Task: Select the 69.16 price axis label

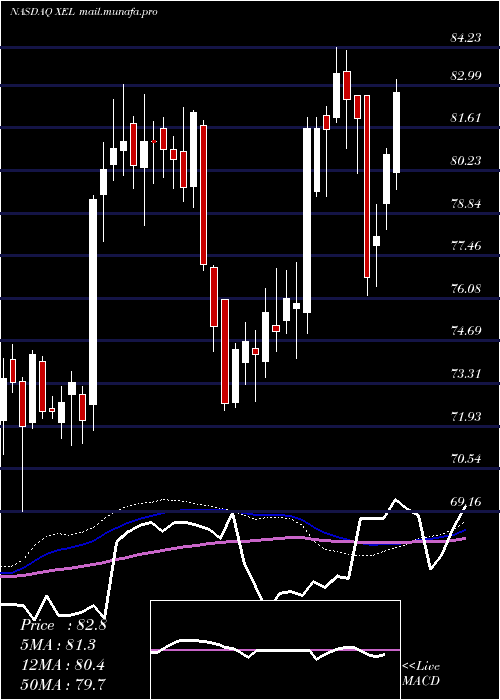Action: pyautogui.click(x=466, y=501)
